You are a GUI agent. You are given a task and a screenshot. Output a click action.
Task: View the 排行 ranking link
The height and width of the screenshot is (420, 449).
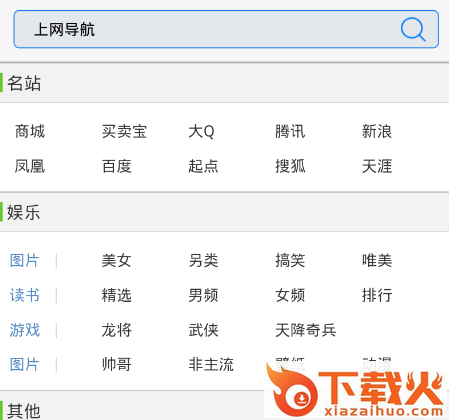pos(377,295)
